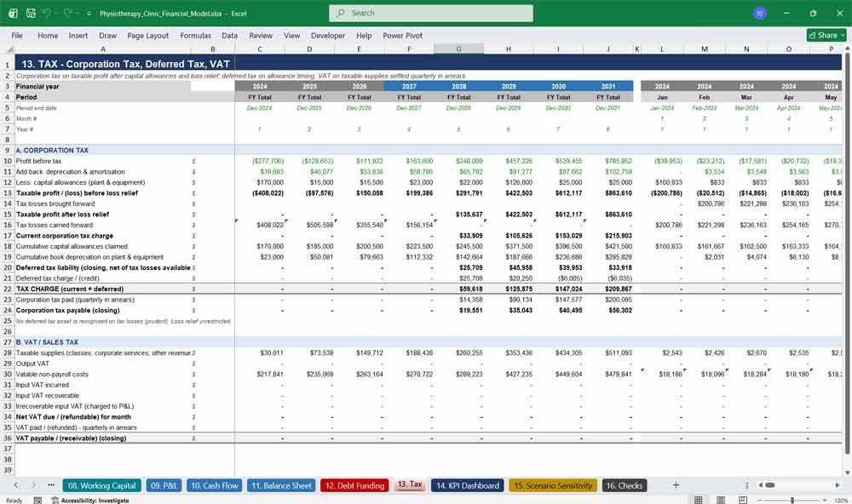Switch to the 14. KPI Dashboard sheet

pos(467,485)
